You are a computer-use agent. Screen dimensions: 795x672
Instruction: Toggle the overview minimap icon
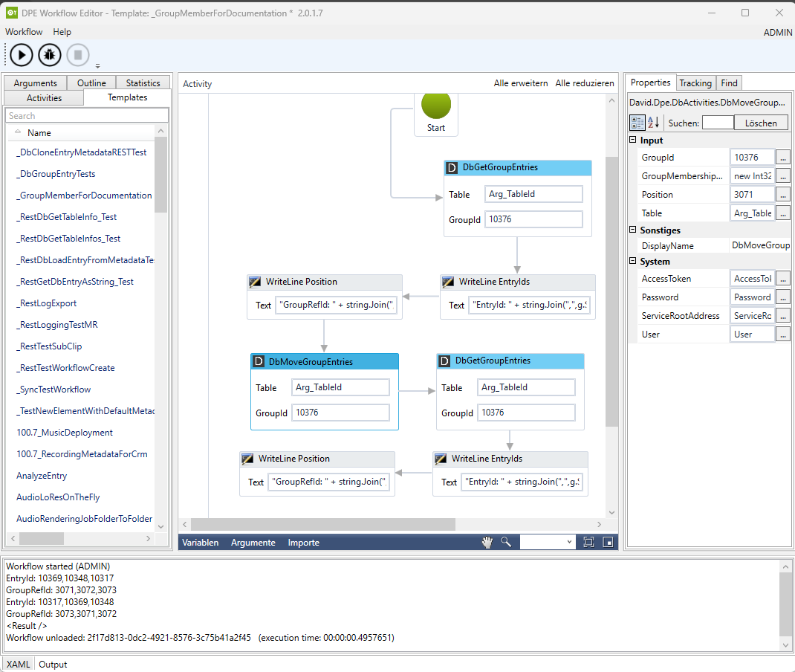(608, 543)
